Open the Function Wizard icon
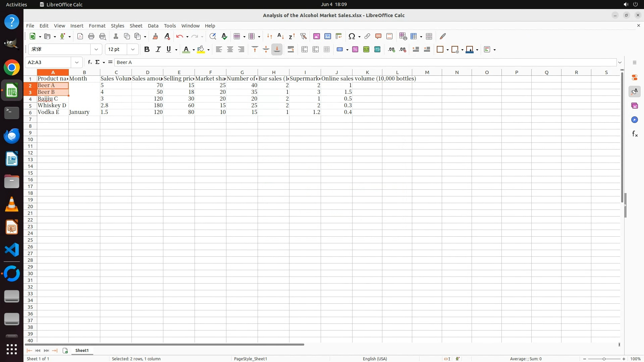The height and width of the screenshot is (362, 644). click(x=90, y=62)
